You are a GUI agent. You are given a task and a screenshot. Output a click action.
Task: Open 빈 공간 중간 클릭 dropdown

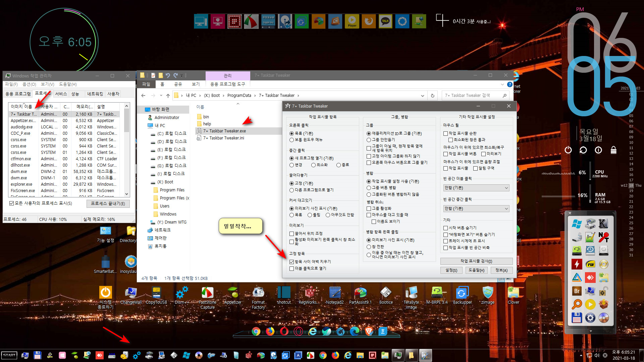pyautogui.click(x=476, y=208)
